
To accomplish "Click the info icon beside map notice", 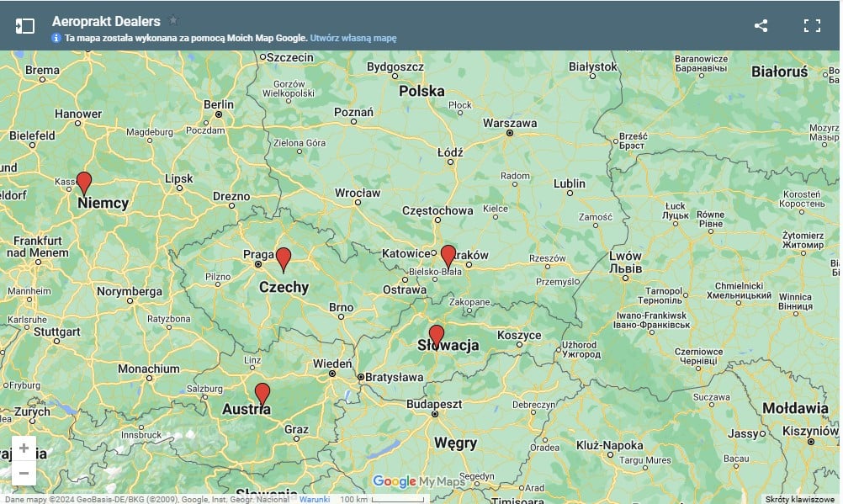I will [56, 38].
